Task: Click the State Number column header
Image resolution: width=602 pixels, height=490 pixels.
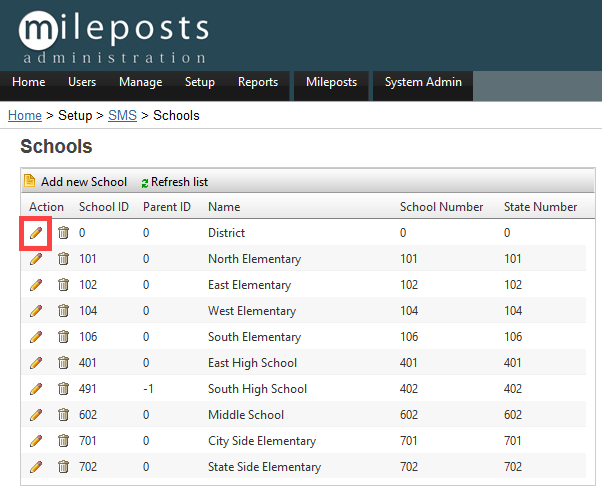Action: (540, 207)
